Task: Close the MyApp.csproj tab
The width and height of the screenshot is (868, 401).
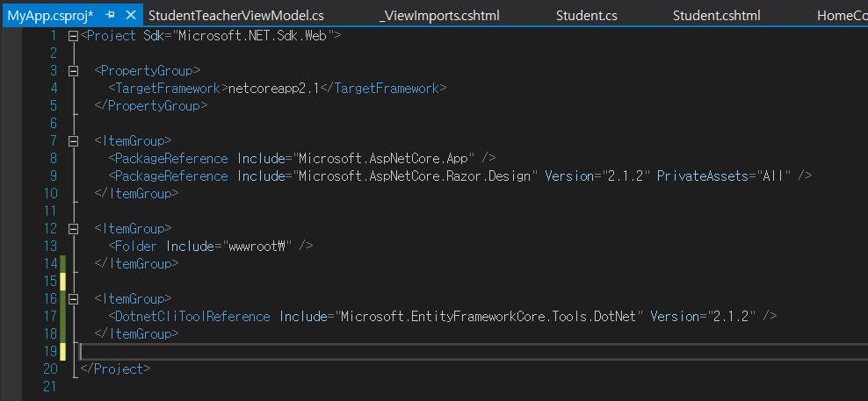Action: (x=131, y=16)
